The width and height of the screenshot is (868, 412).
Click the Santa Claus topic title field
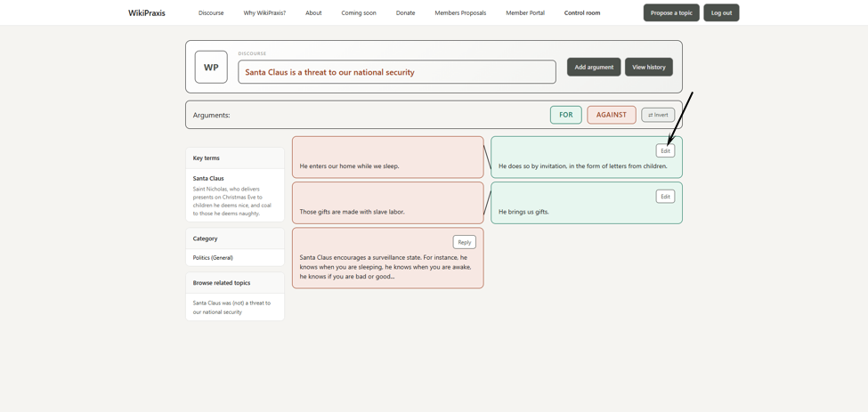click(x=397, y=72)
